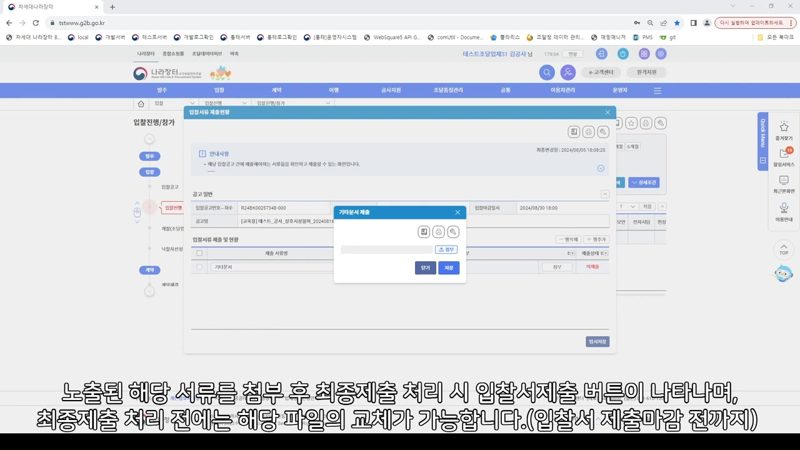Screen dimensions: 800x450
Task: Close the small submission dialog with its X
Action: point(458,212)
